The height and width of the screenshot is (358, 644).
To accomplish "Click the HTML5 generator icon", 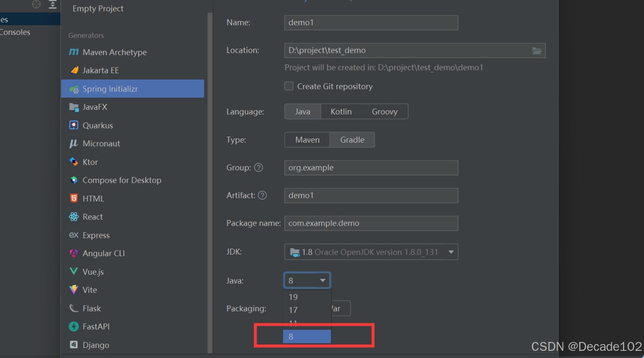I will (x=74, y=198).
